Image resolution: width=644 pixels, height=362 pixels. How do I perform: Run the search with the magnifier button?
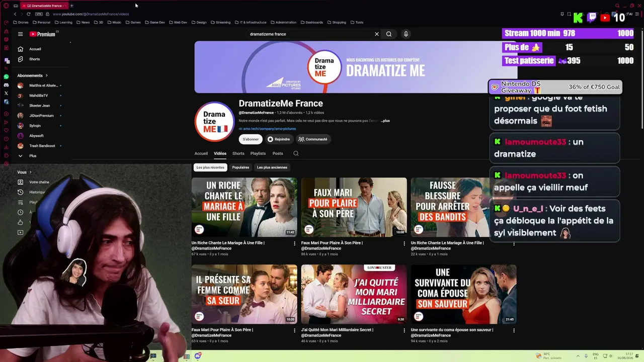(389, 34)
